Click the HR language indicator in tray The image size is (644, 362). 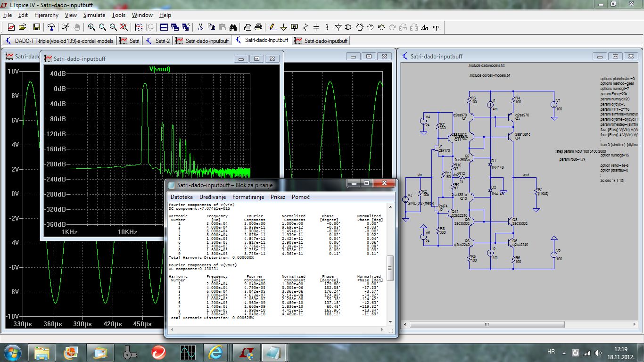click(x=551, y=352)
